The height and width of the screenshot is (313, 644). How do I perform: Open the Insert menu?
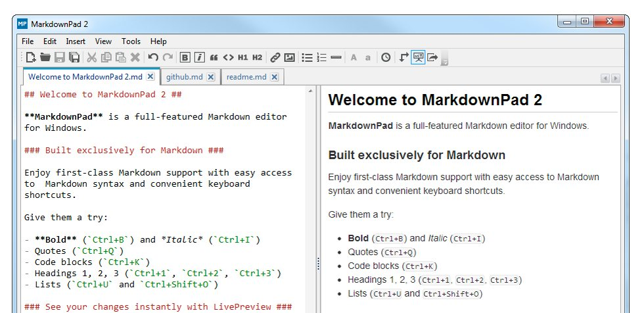(76, 41)
